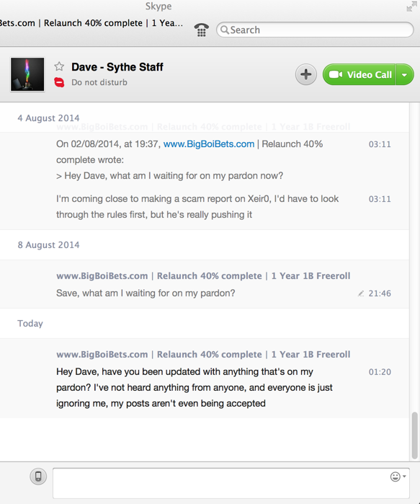Expand the emoticon dropdown arrow
The height and width of the screenshot is (504, 420).
pos(404,477)
